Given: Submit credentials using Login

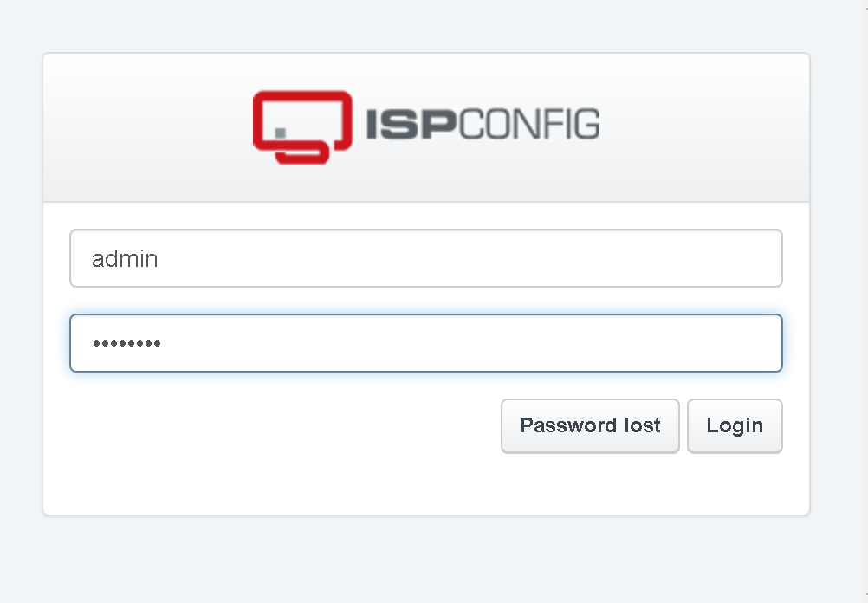Looking at the screenshot, I should 735,425.
